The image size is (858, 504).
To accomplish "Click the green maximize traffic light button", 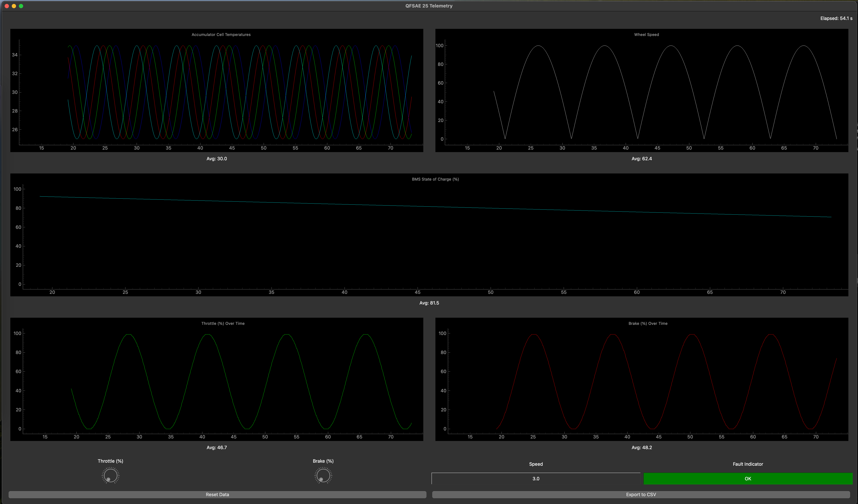I will 21,6.
